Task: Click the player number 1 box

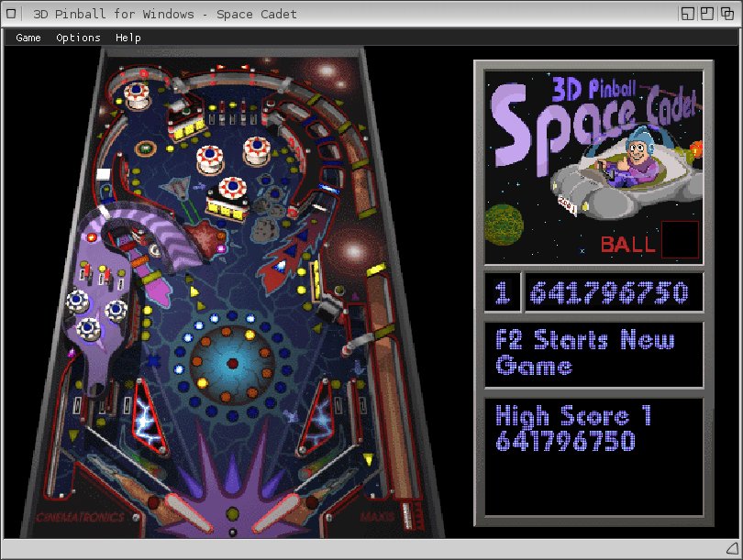Action: [x=503, y=292]
